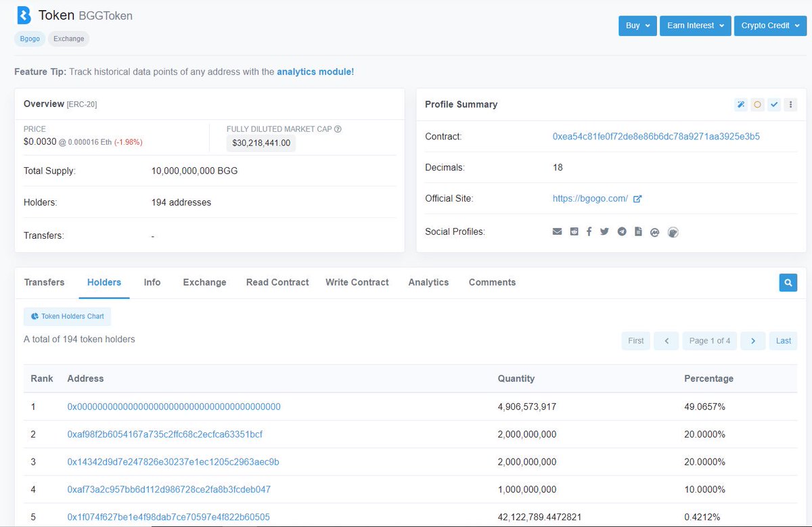Open holder address 0xaf98f2b6054167a link
The image size is (812, 527).
pos(164,434)
